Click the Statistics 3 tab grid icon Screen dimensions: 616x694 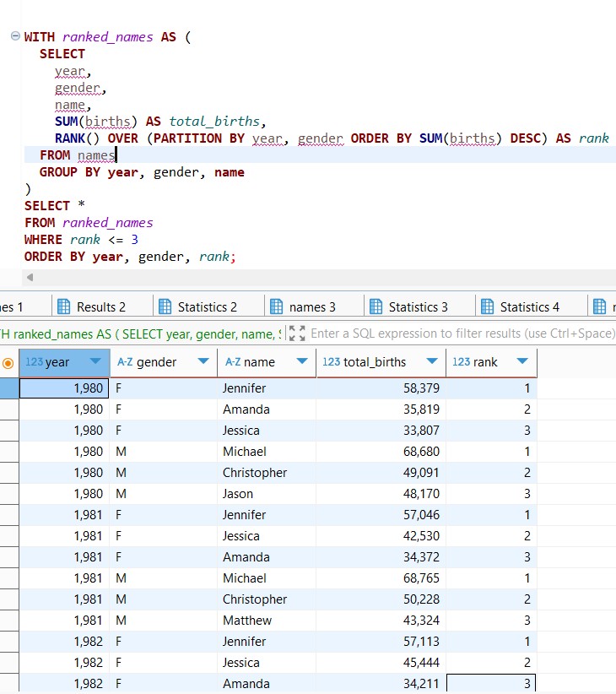[376, 306]
